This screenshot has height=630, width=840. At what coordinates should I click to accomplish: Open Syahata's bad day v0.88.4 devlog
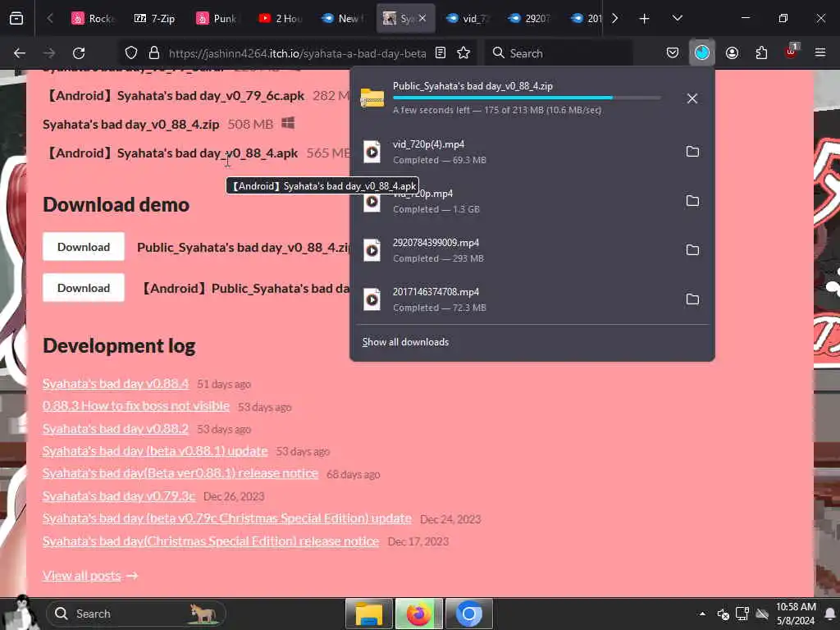(116, 384)
